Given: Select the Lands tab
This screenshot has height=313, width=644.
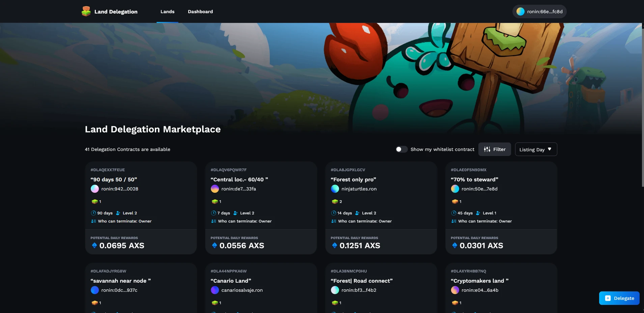Looking at the screenshot, I should tap(167, 11).
